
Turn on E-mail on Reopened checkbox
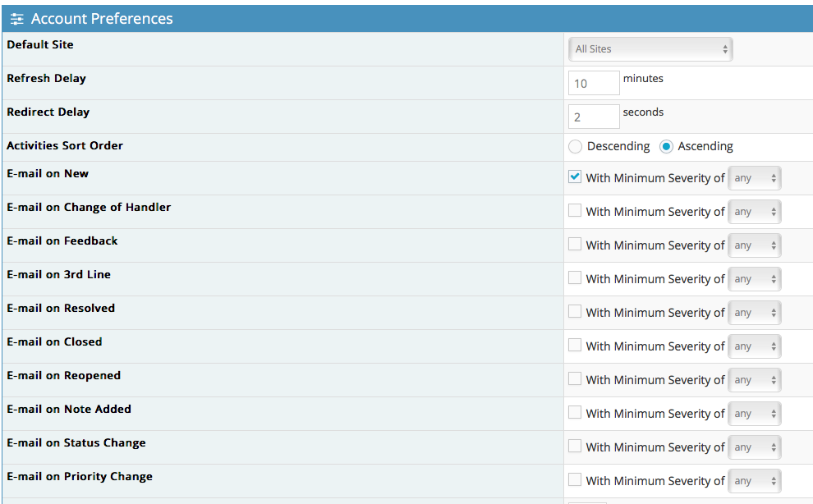[x=575, y=379]
